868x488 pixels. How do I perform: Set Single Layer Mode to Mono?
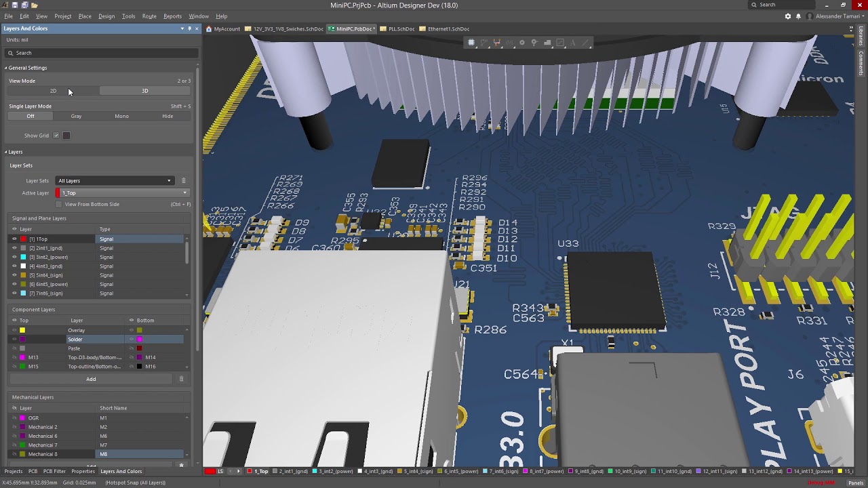pyautogui.click(x=121, y=116)
